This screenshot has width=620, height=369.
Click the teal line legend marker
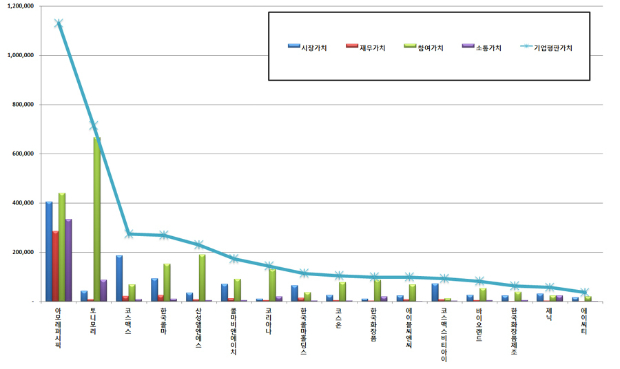pos(526,46)
